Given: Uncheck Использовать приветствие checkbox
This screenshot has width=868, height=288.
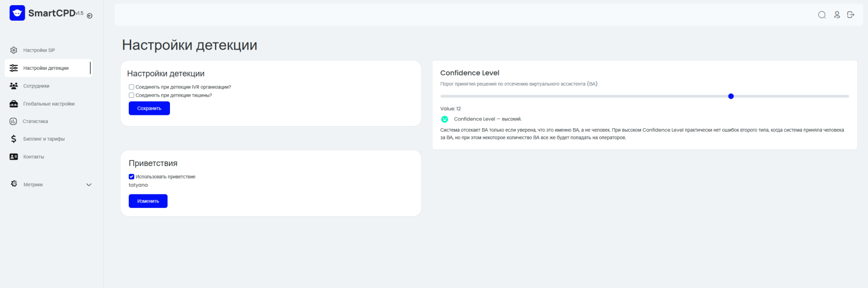Looking at the screenshot, I should (131, 176).
